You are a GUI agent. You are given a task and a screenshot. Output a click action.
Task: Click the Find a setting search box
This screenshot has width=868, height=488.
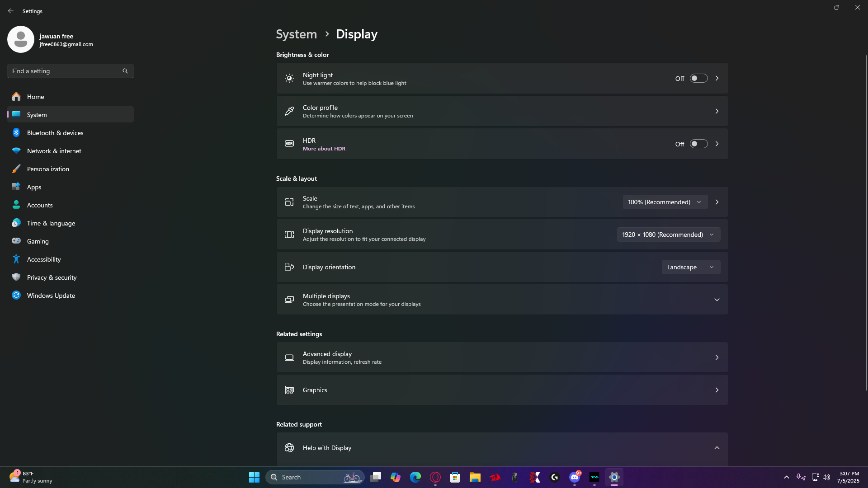[66, 71]
